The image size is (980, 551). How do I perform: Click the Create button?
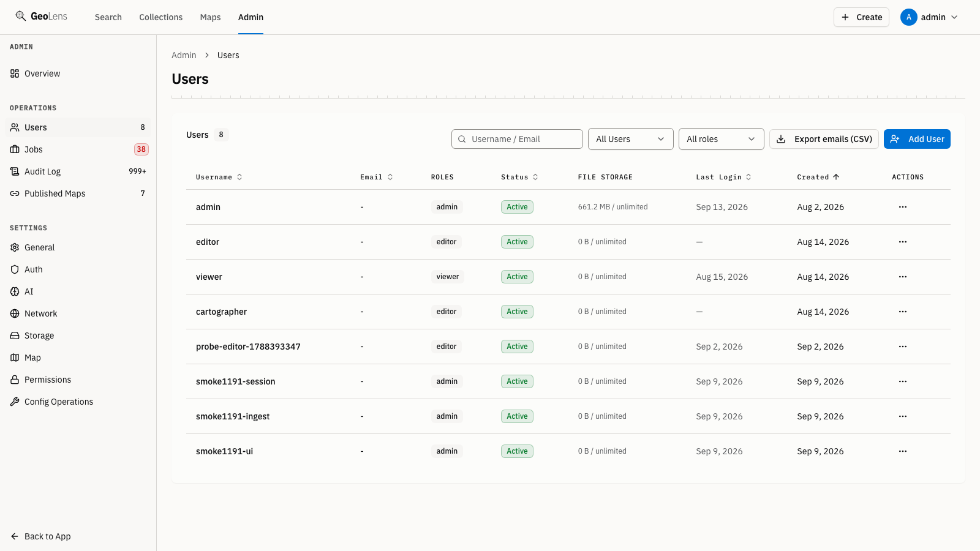pos(861,17)
